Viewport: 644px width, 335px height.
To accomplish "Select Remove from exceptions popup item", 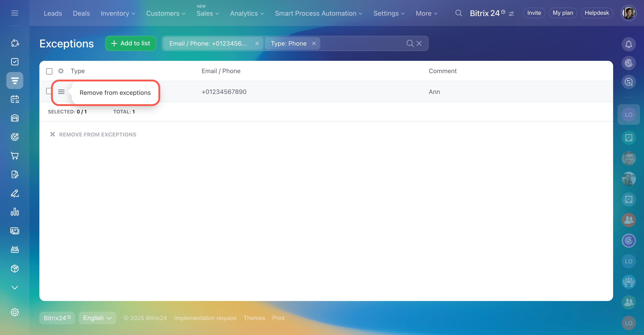I will [115, 93].
